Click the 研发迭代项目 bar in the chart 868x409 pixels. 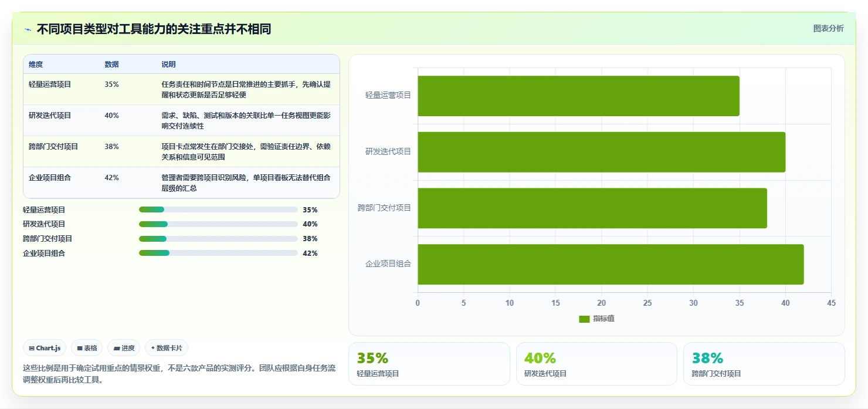tap(601, 152)
